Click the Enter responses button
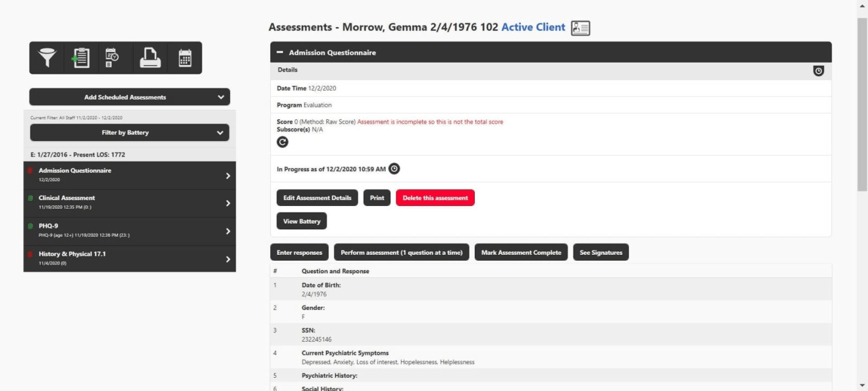Viewport: 868px width, 391px height. coord(299,253)
